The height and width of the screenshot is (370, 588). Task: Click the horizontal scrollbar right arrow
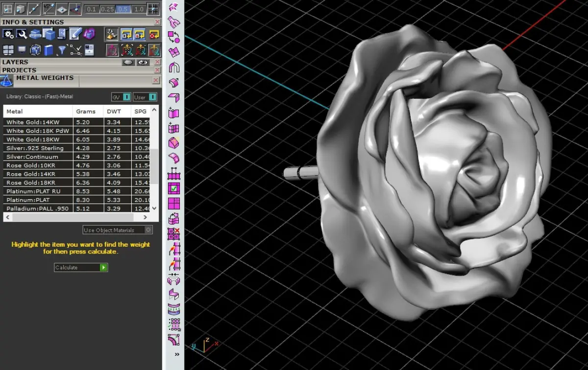tap(145, 217)
